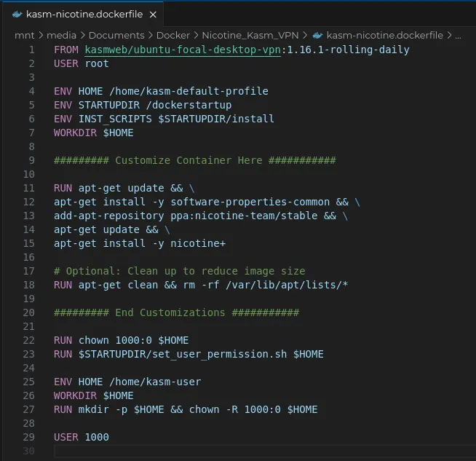Click line number 11 in the gutter

pyautogui.click(x=28, y=188)
